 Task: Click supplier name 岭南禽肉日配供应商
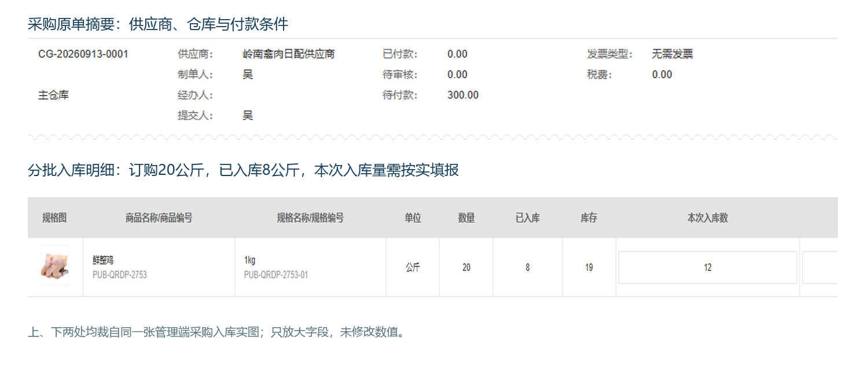[289, 54]
